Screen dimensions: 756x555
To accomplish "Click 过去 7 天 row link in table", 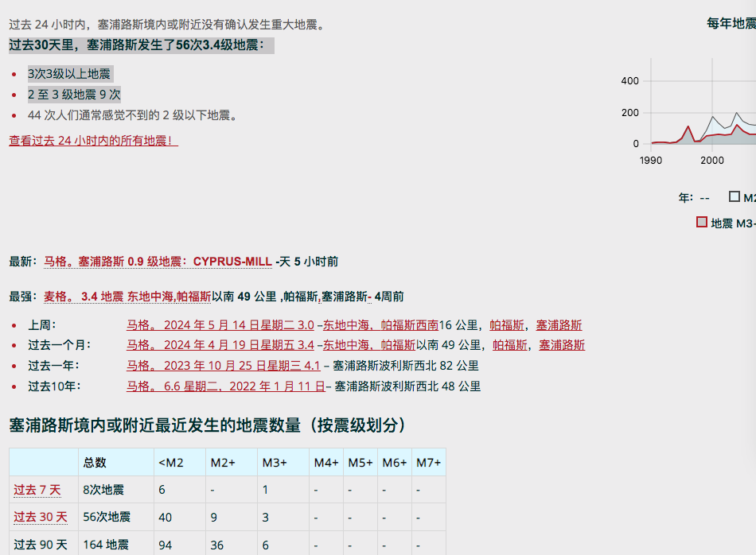I will (x=37, y=490).
